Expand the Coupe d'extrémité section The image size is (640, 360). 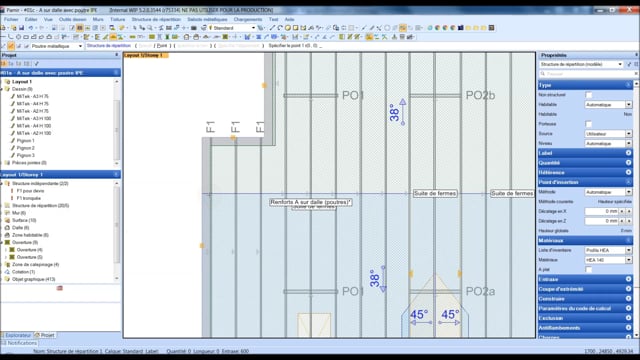point(629,289)
